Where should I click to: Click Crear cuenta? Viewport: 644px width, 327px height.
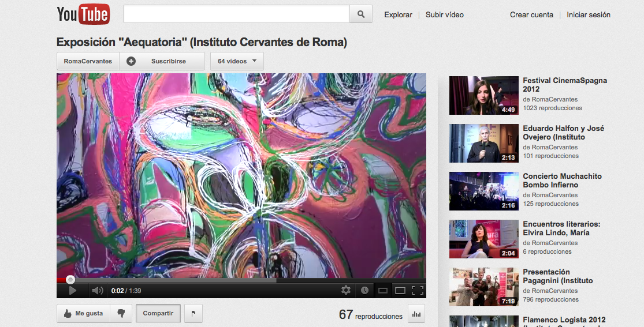click(531, 15)
